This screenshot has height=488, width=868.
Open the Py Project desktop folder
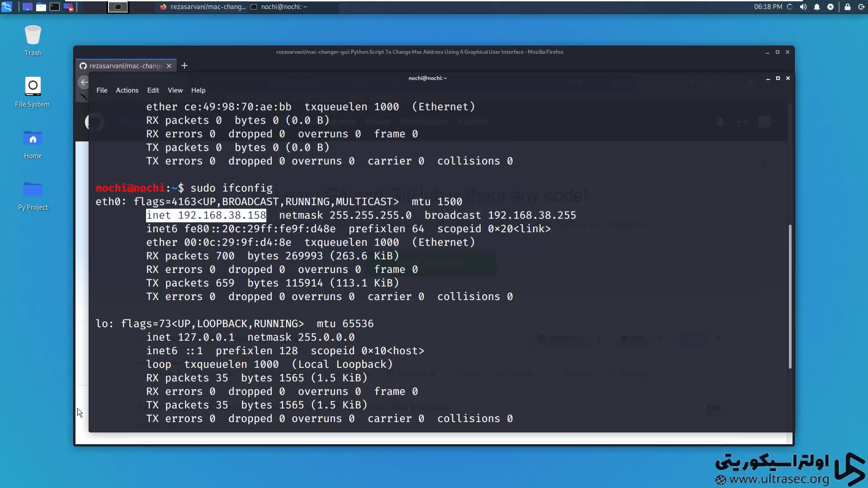pos(33,191)
